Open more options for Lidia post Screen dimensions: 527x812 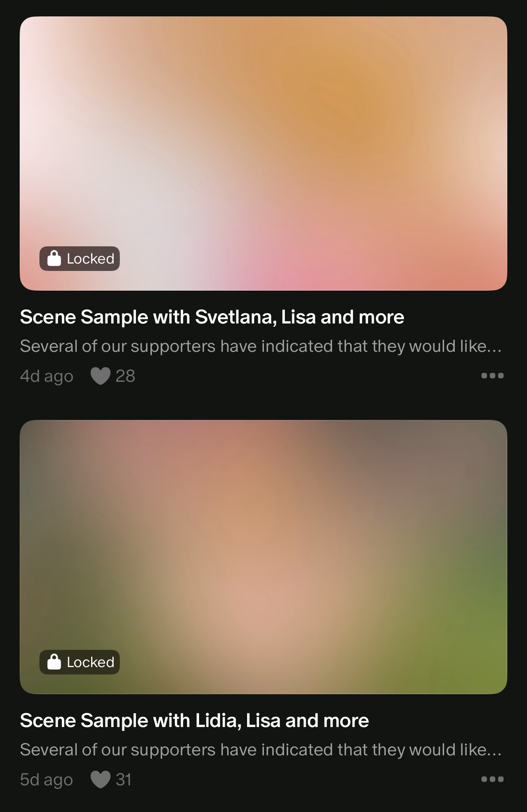(492, 779)
